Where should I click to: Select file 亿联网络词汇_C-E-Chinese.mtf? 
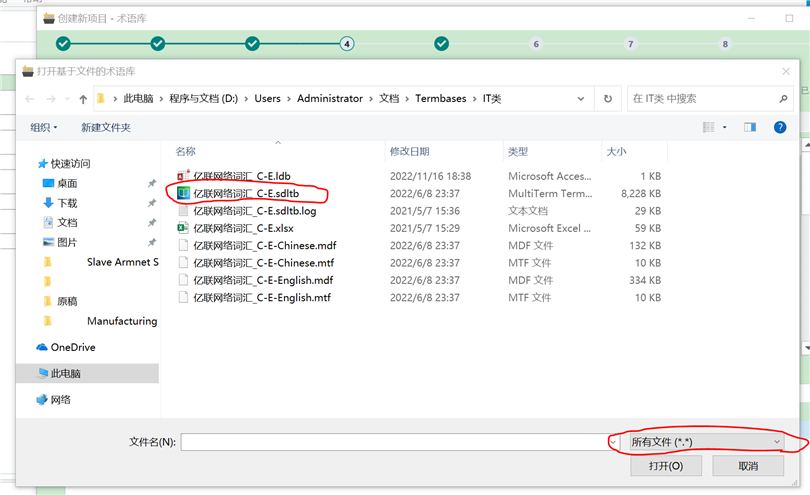pyautogui.click(x=263, y=262)
